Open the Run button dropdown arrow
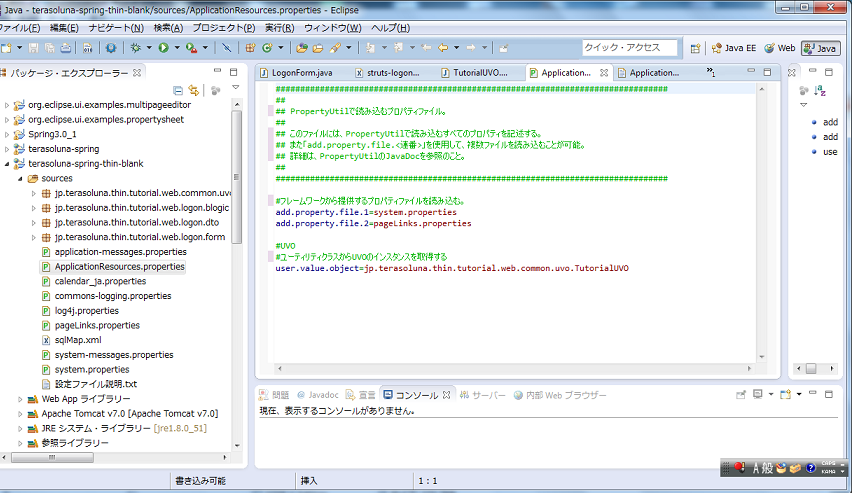The height and width of the screenshot is (493, 852). click(177, 48)
